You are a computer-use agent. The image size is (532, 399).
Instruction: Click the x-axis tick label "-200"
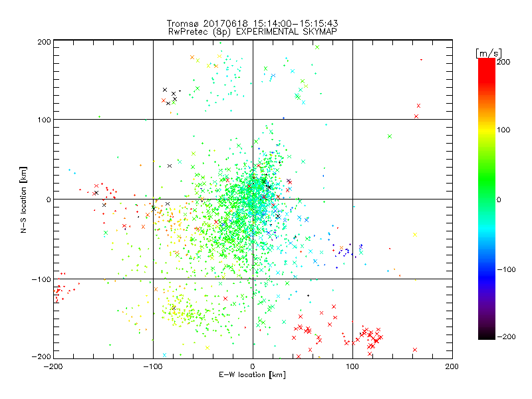[x=53, y=366]
